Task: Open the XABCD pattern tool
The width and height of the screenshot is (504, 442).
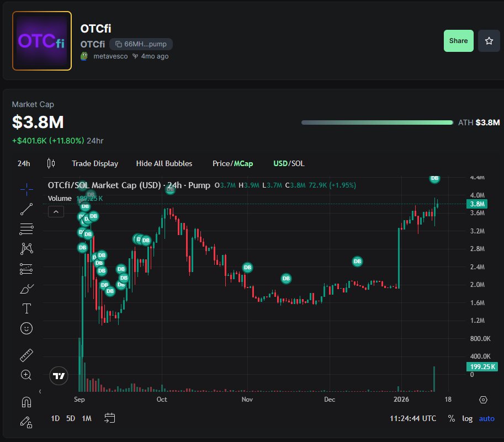Action: pyautogui.click(x=26, y=248)
